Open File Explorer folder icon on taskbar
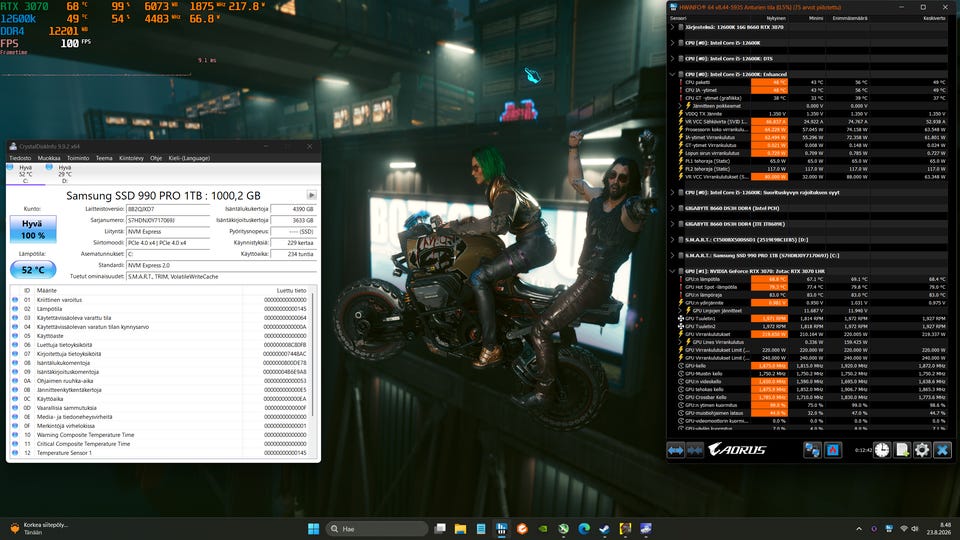Image resolution: width=960 pixels, height=540 pixels. point(460,528)
